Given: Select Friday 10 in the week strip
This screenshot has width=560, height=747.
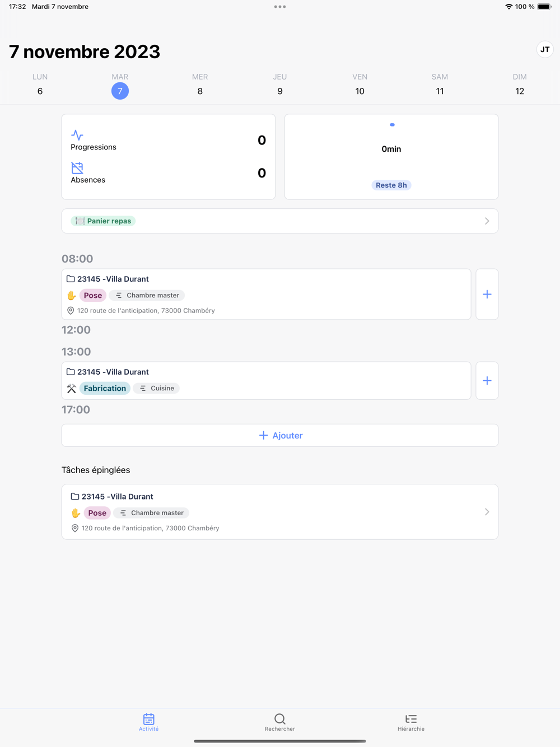Looking at the screenshot, I should (x=360, y=91).
